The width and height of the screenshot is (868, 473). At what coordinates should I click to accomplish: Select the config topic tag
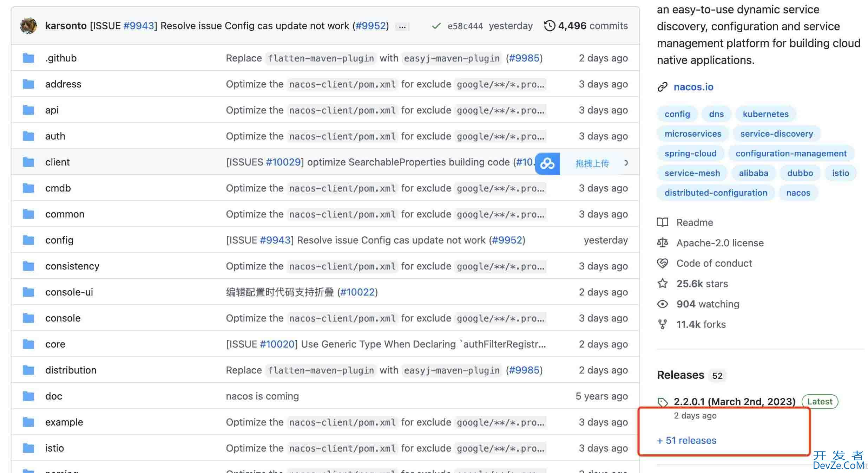pos(677,114)
